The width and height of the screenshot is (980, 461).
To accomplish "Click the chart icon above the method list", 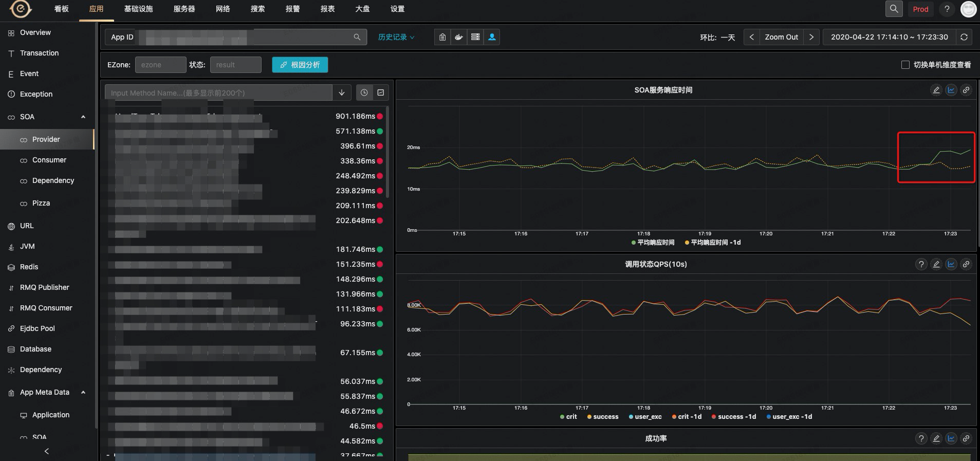I will (x=380, y=93).
